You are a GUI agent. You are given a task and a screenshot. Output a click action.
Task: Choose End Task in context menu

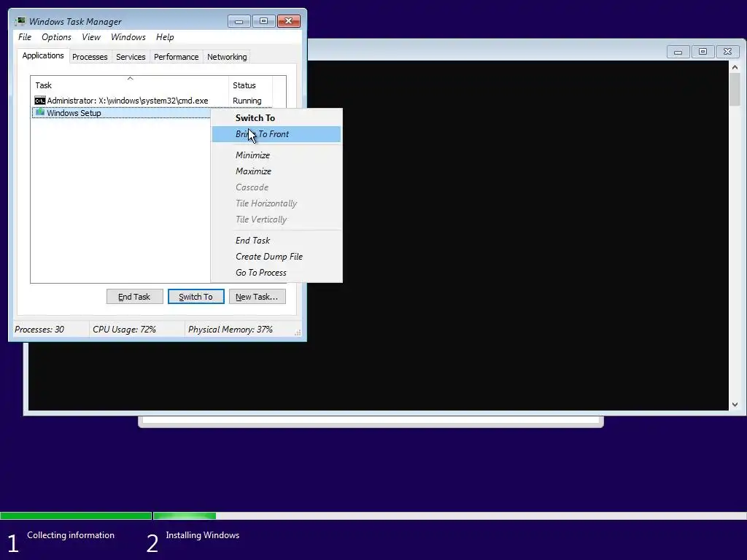(276, 240)
